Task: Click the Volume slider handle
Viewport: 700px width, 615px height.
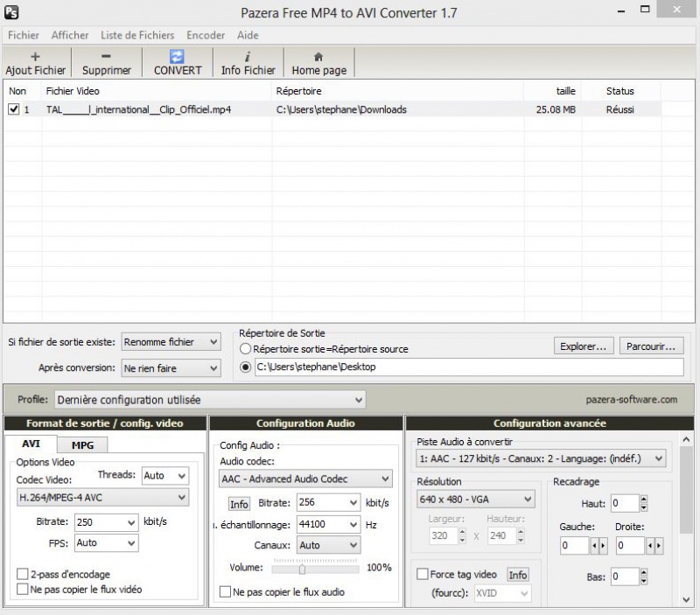Action: 302,568
